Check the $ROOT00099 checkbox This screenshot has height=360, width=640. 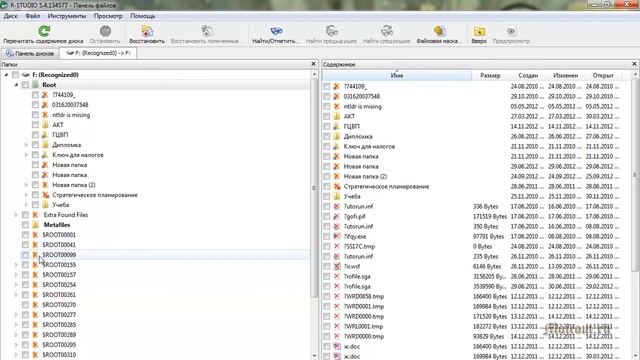click(25, 255)
